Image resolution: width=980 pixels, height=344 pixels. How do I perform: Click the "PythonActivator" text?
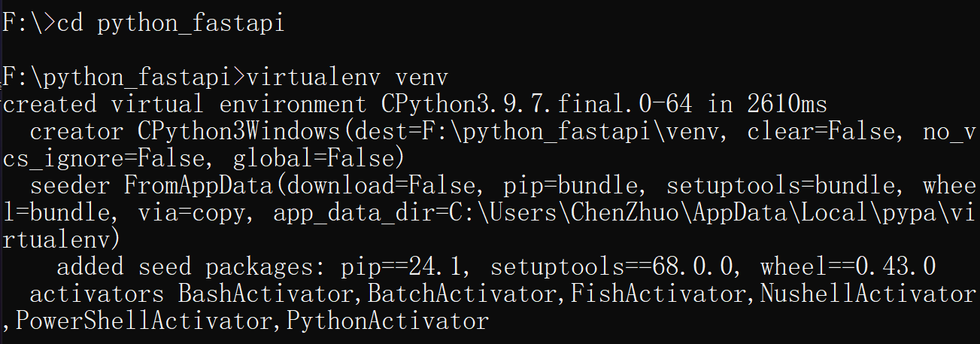(x=387, y=321)
